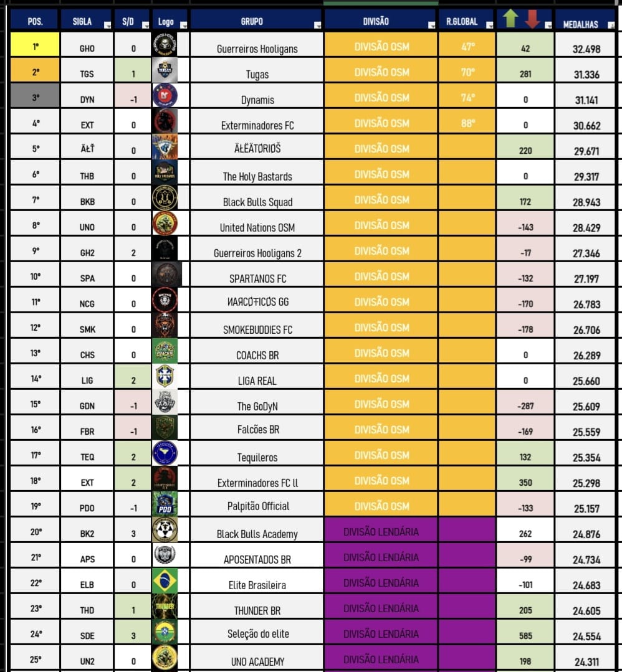Select the LIGA REAL crest logo
622x672 pixels.
165,376
